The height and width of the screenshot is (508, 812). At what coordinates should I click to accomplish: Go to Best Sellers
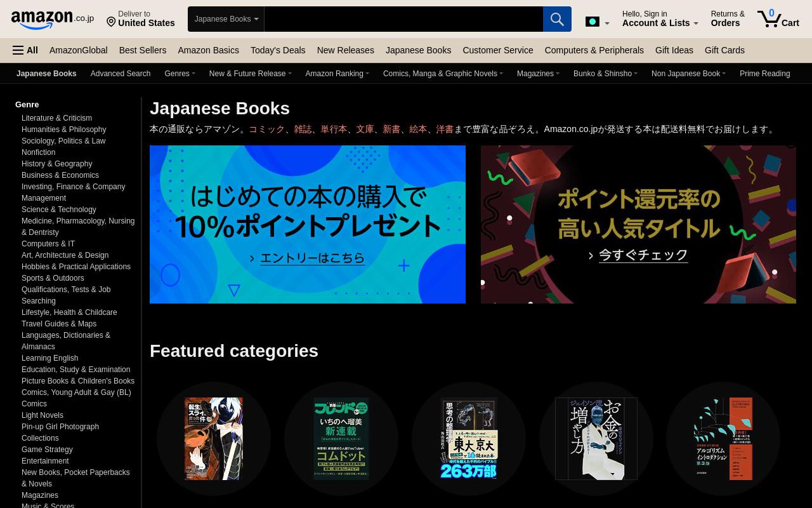(143, 50)
